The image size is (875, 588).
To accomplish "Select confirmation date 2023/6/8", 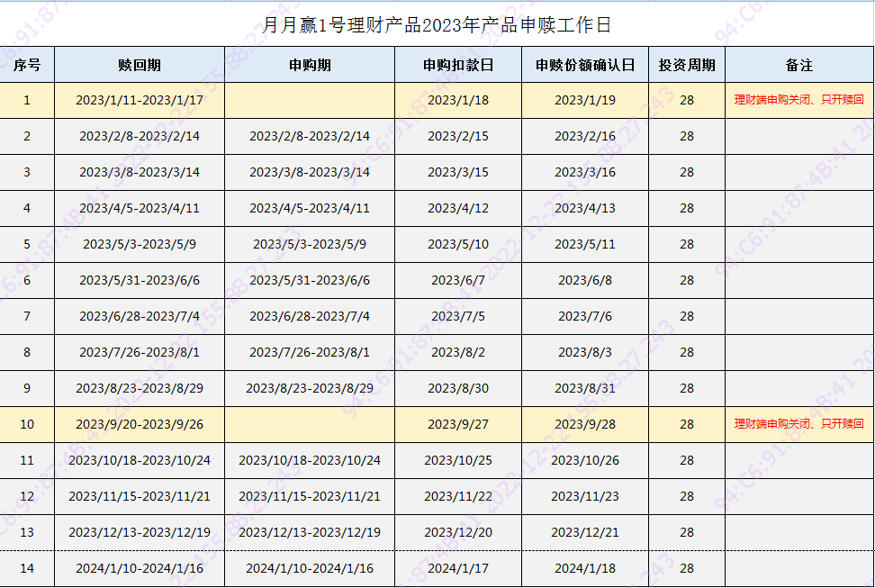I will (x=585, y=280).
